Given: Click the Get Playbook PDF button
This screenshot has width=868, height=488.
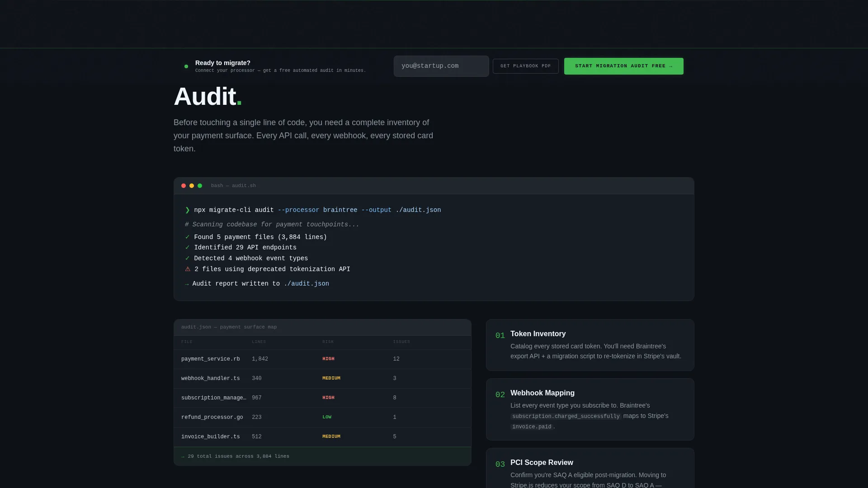Looking at the screenshot, I should [x=526, y=66].
